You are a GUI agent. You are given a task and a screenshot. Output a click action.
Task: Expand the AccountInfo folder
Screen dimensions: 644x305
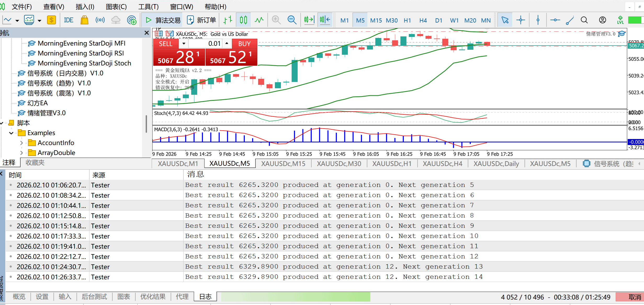pos(22,143)
